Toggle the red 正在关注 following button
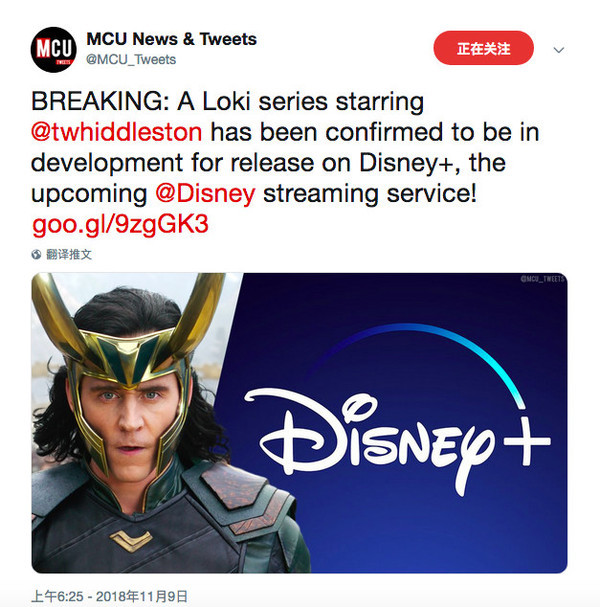Screen dimensions: 600x607 pos(483,48)
